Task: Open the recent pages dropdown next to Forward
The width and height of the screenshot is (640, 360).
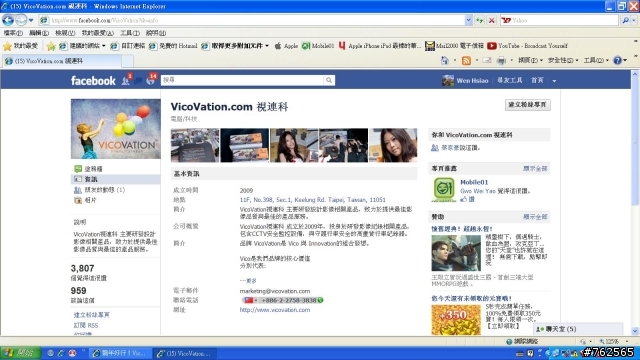Action: 31,20
